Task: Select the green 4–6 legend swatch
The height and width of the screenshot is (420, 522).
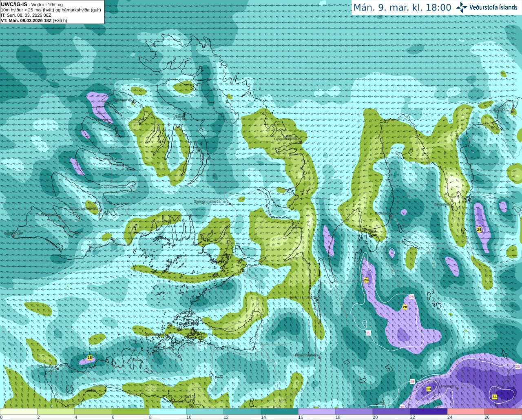Action: pos(93,411)
